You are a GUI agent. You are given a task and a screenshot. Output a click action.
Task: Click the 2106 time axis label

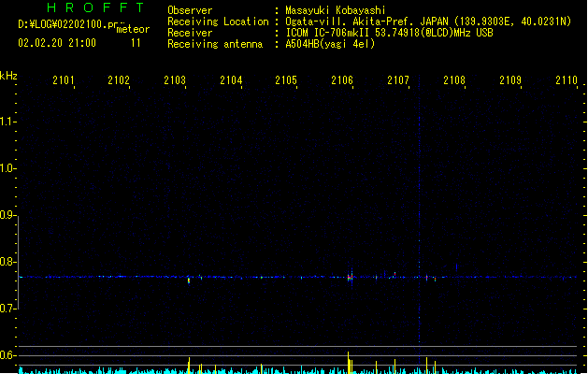pyautogui.click(x=342, y=80)
